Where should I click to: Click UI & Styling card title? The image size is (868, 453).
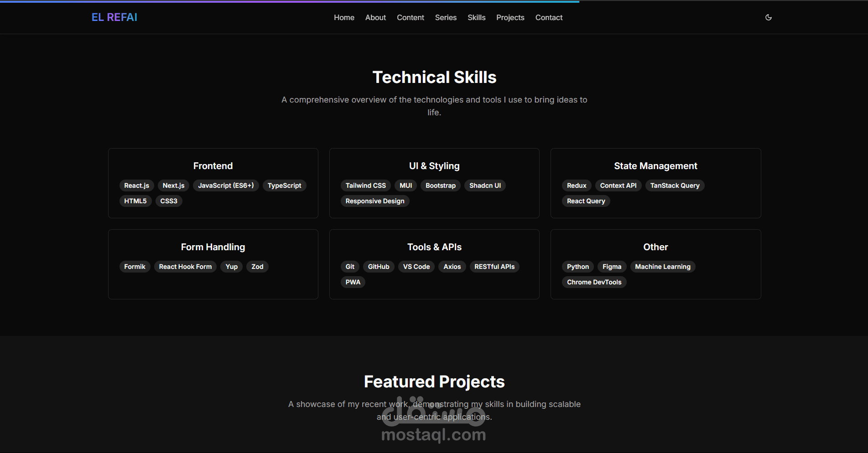click(434, 166)
